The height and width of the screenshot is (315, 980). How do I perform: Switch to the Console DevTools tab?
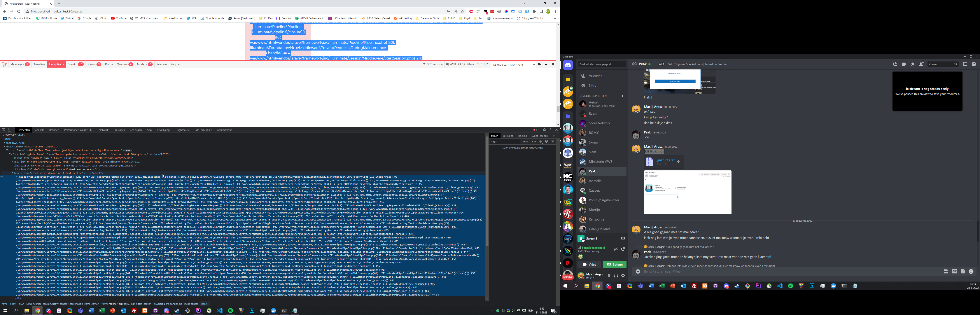point(40,130)
